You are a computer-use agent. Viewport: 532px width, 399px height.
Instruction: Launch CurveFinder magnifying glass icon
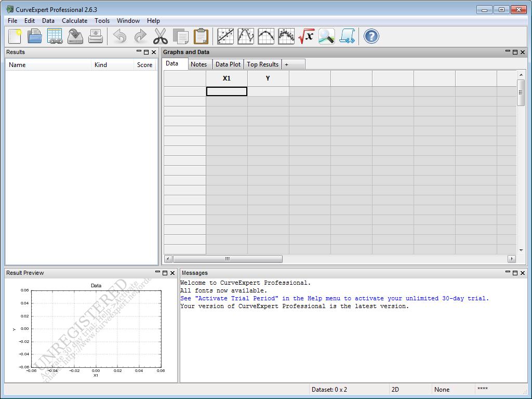pyautogui.click(x=327, y=36)
